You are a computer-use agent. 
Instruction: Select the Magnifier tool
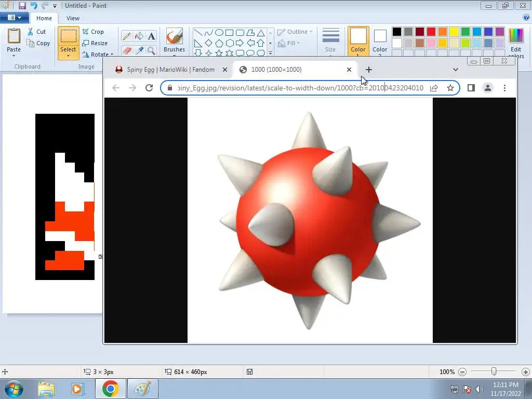pos(151,50)
